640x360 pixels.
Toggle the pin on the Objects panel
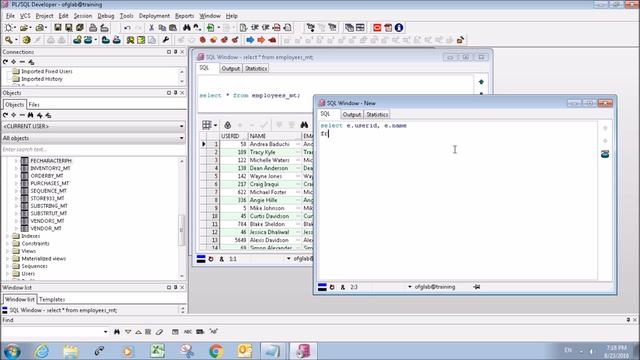pos(176,93)
